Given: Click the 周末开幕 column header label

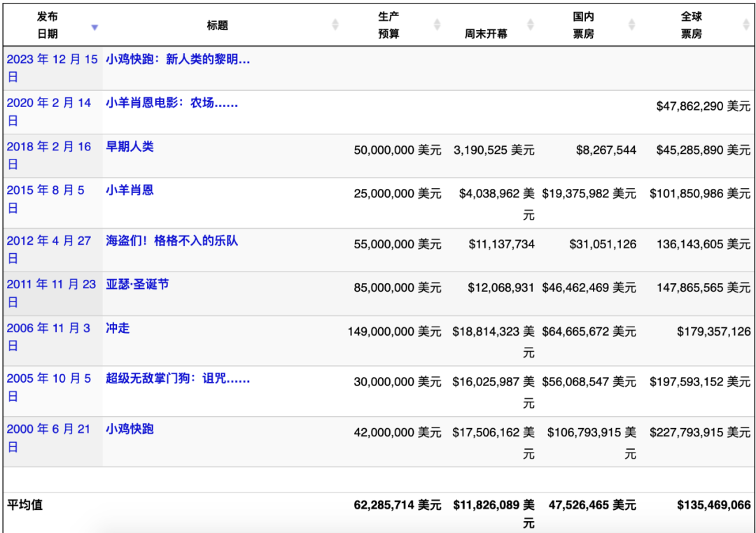Looking at the screenshot, I should point(486,34).
